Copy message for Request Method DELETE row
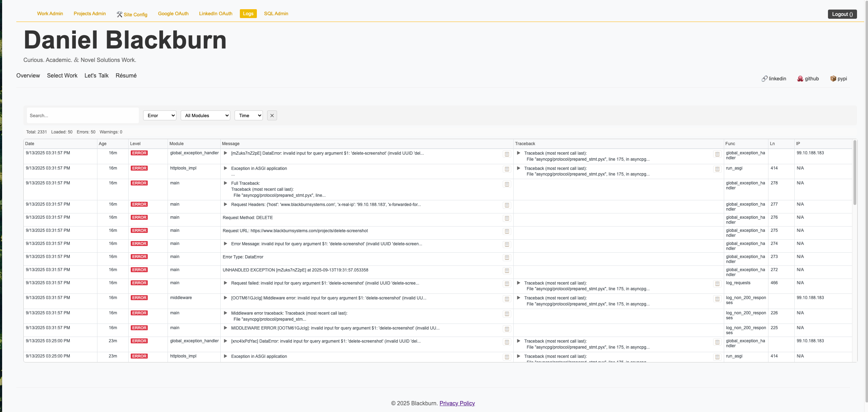868x412 pixels. (507, 218)
